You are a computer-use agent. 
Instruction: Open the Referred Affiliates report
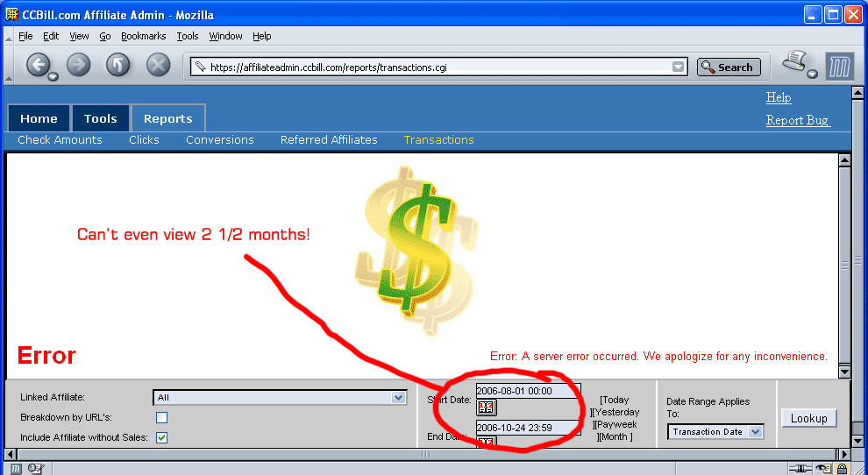[329, 140]
